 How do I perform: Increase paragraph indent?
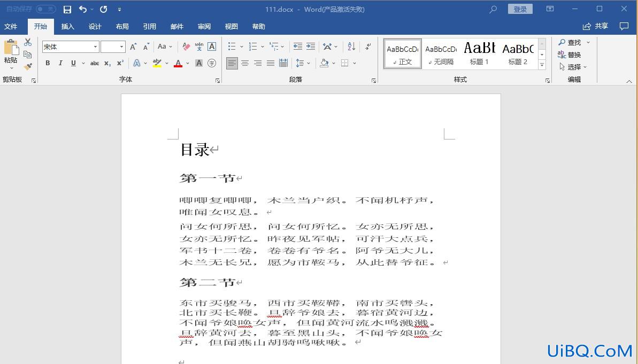pos(311,47)
